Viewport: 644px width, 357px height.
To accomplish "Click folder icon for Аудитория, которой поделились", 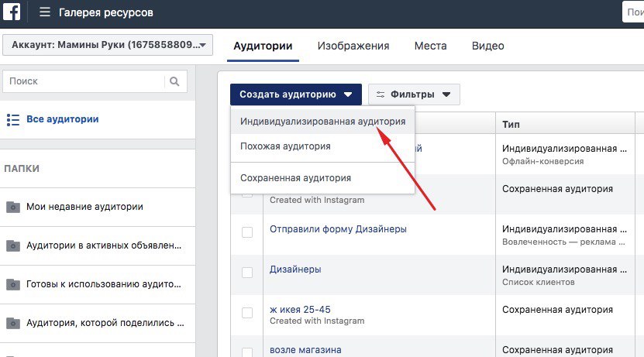I will [x=13, y=323].
